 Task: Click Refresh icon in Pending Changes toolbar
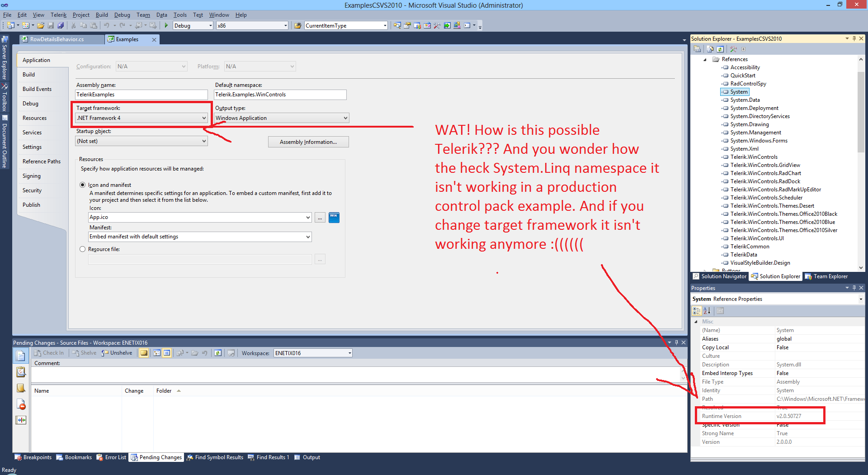(218, 353)
